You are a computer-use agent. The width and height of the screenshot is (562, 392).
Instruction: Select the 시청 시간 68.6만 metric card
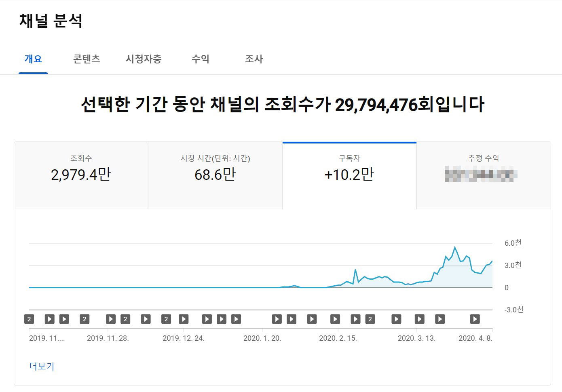click(x=215, y=175)
